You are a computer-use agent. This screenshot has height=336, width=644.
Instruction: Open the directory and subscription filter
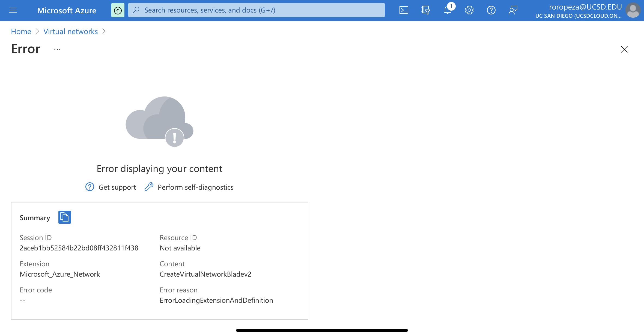(425, 10)
